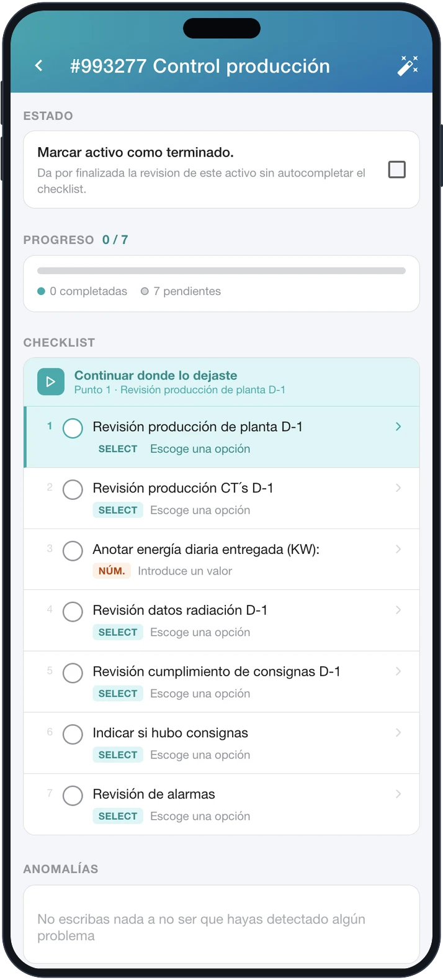Tap SELECT tag under Indicar si hubo consignas
The height and width of the screenshot is (980, 443).
[118, 755]
